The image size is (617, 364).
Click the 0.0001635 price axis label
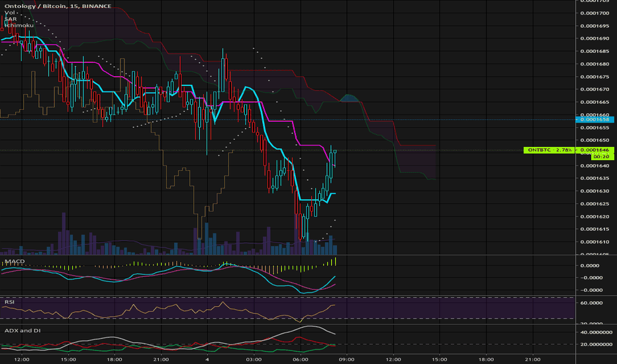pos(594,178)
